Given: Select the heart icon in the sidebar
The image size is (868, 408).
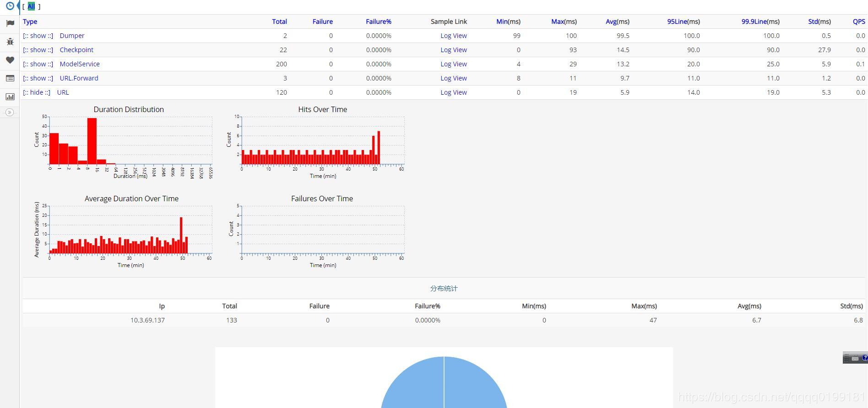Looking at the screenshot, I should 10,60.
